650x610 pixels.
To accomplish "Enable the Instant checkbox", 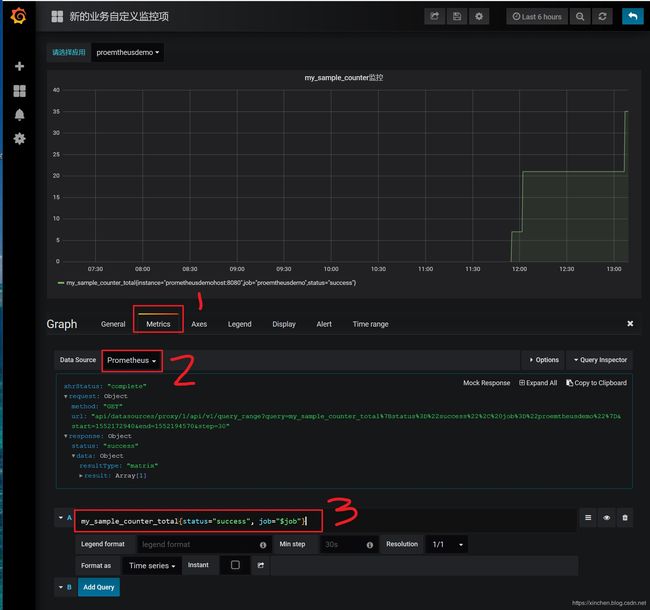I will click(x=235, y=565).
